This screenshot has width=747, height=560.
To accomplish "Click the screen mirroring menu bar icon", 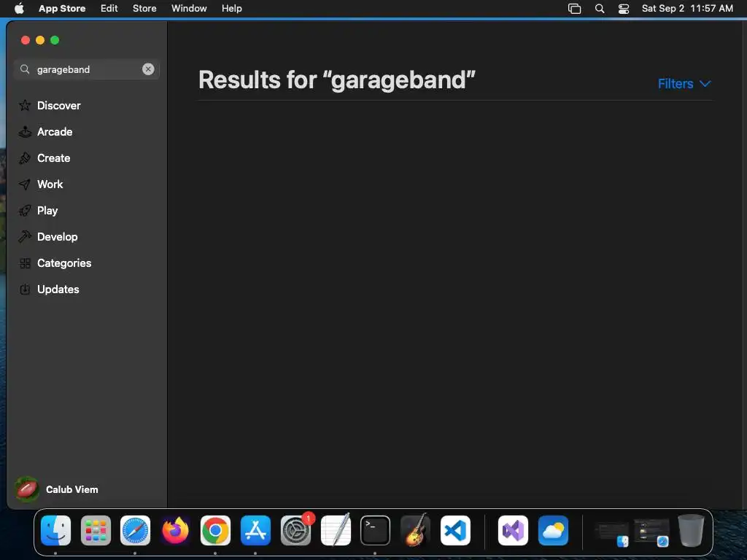I will click(x=575, y=9).
